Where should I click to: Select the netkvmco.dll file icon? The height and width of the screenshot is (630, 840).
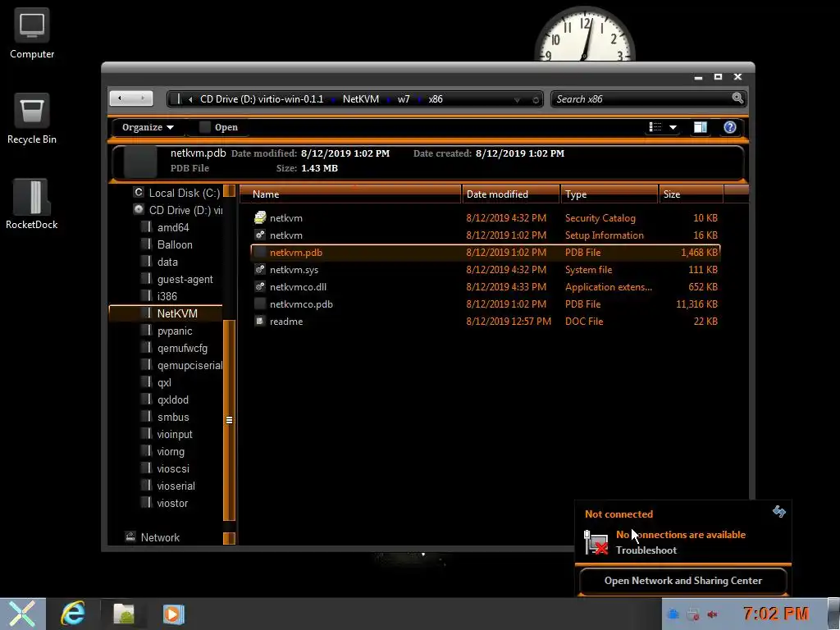260,286
